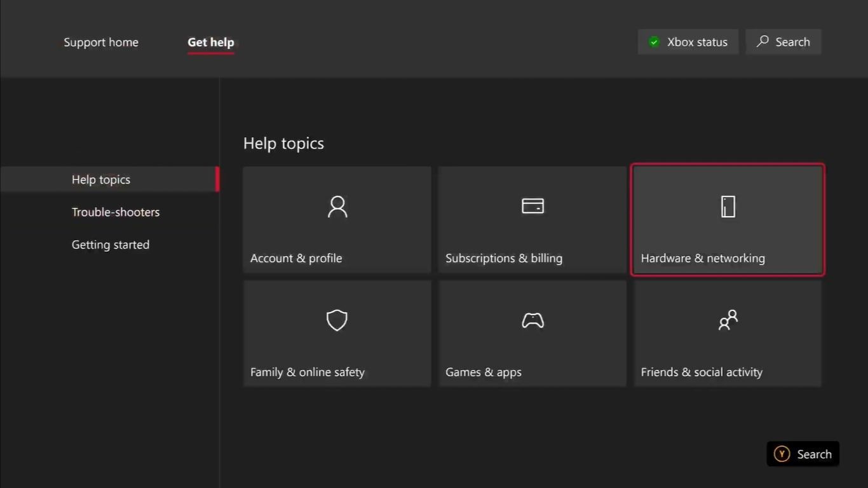Select the credit card icon for Subscriptions & billing
This screenshot has width=868, height=488.
(x=532, y=206)
